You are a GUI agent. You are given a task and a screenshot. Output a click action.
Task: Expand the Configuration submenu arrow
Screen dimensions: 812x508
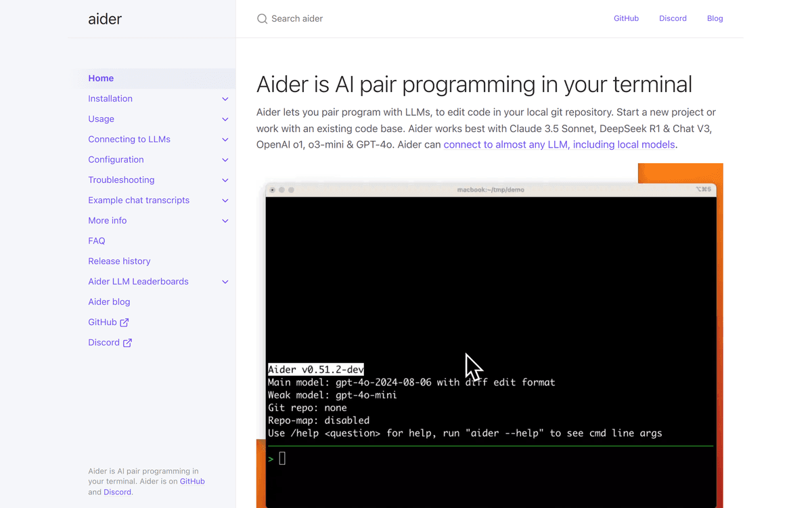[x=225, y=160]
